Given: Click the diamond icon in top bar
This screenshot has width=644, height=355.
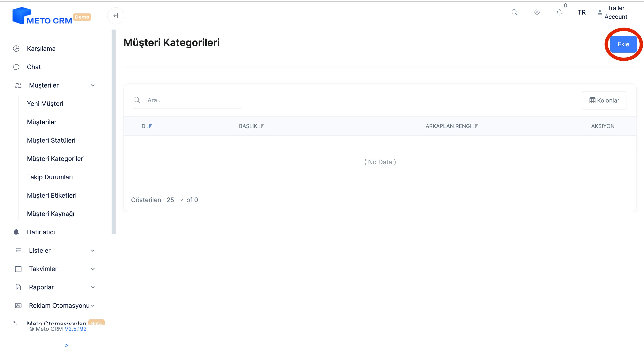Looking at the screenshot, I should 537,12.
